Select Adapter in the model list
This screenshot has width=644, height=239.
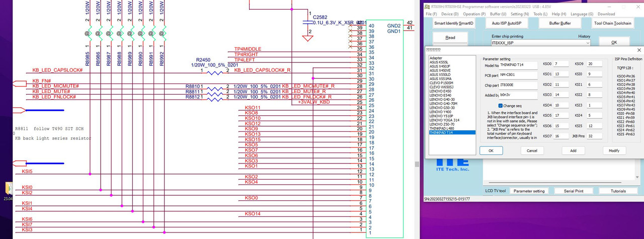click(452, 58)
